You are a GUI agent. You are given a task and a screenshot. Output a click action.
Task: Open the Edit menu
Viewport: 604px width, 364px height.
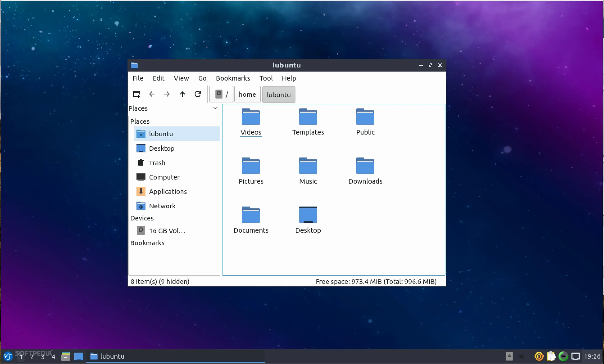click(158, 78)
